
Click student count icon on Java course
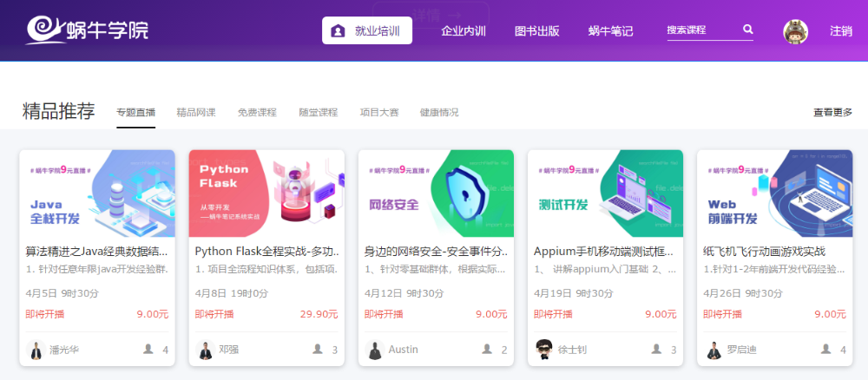(148, 349)
